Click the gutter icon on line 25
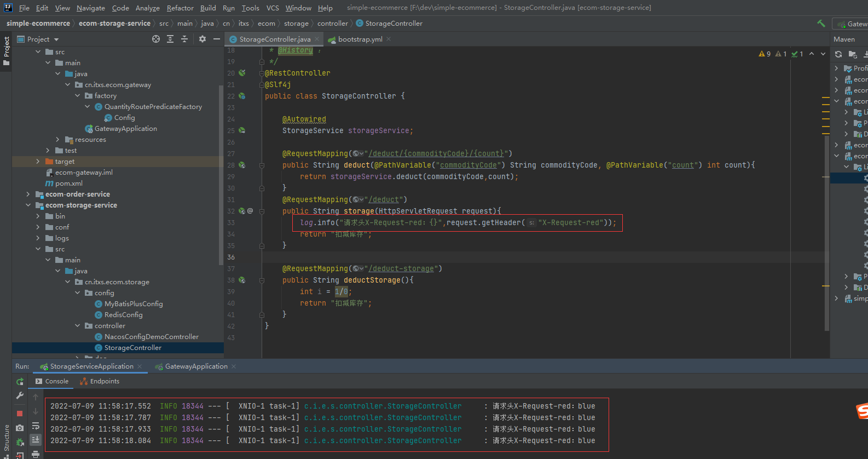The image size is (868, 459). [x=242, y=130]
